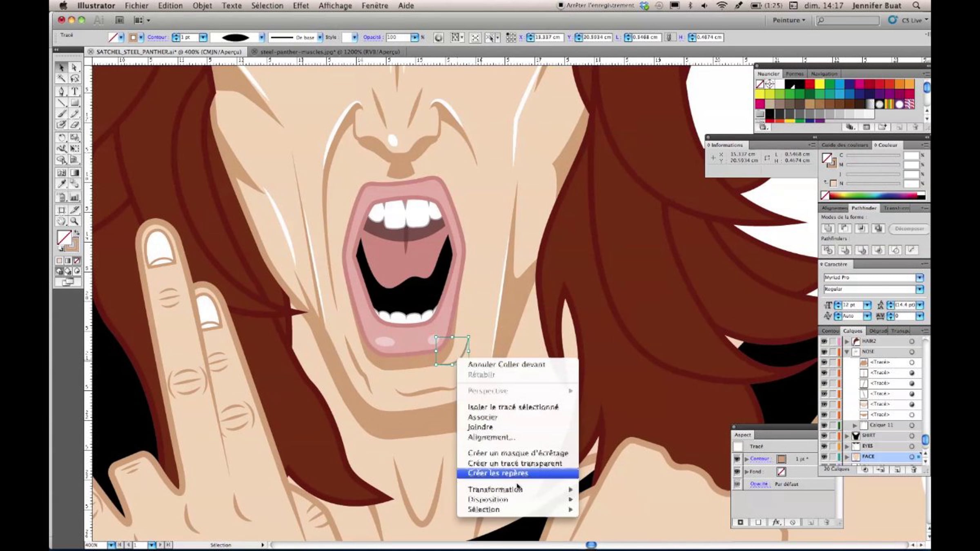980x551 pixels.
Task: Toggle Contour visibility in Aspect panel
Action: pos(737,459)
